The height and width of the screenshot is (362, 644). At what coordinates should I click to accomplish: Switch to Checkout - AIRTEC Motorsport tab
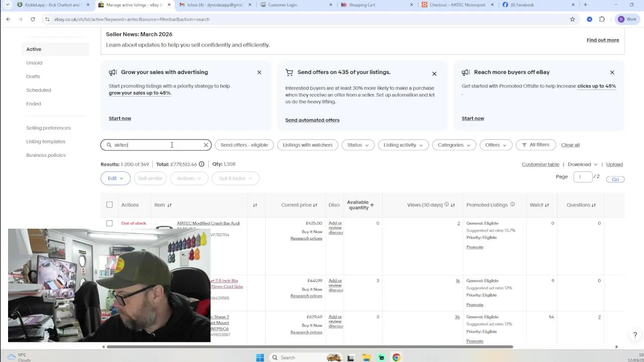[x=457, y=5]
